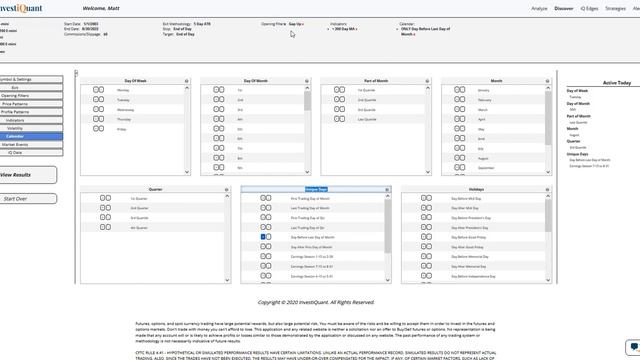Viewport: 640px width, 360px height.
Task: Click the Unique Days scroll up arrow
Action: tap(387, 196)
